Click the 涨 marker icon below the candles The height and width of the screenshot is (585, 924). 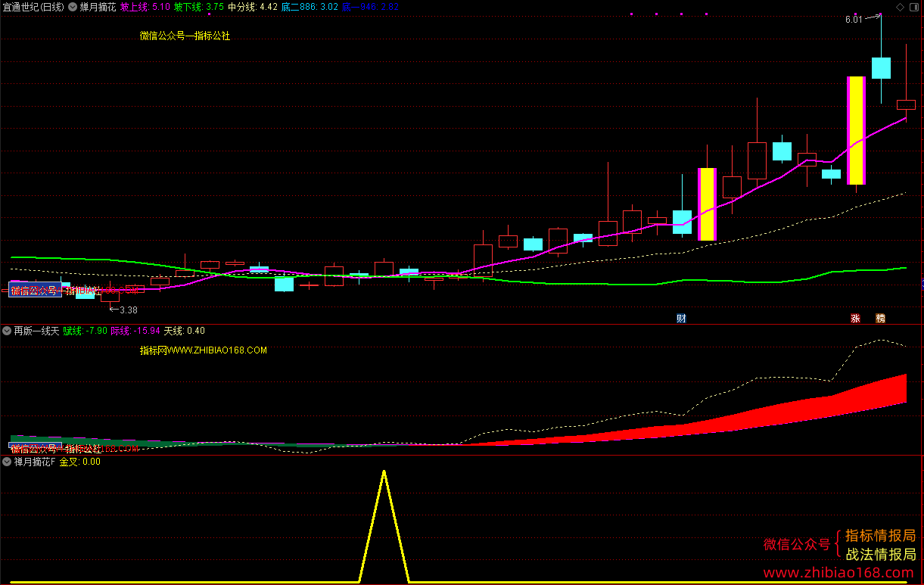point(855,319)
